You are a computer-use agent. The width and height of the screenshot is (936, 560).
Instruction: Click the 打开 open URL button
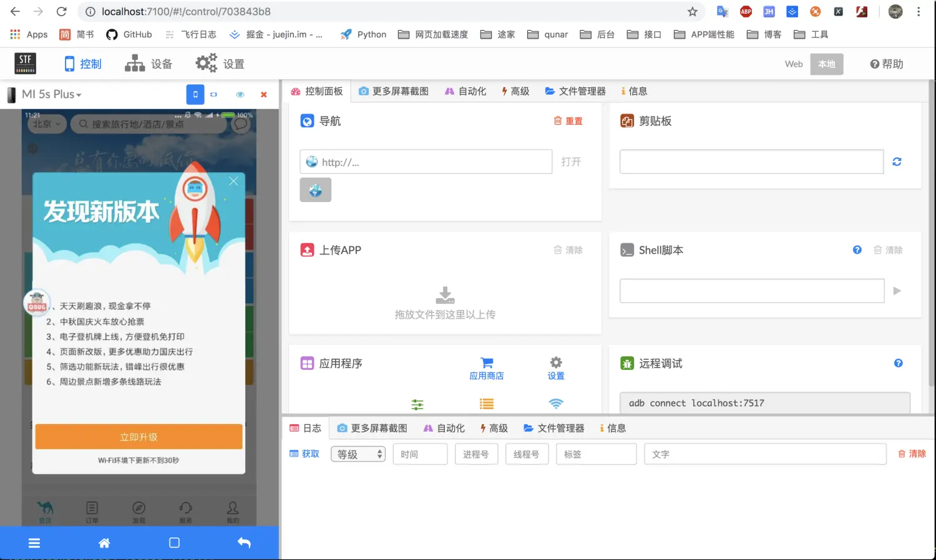(x=571, y=162)
